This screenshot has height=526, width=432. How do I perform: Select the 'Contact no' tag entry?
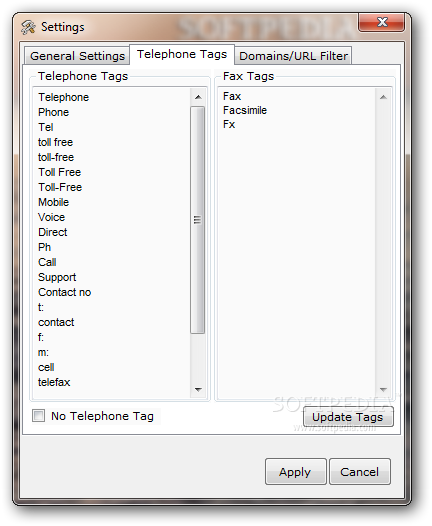[64, 292]
